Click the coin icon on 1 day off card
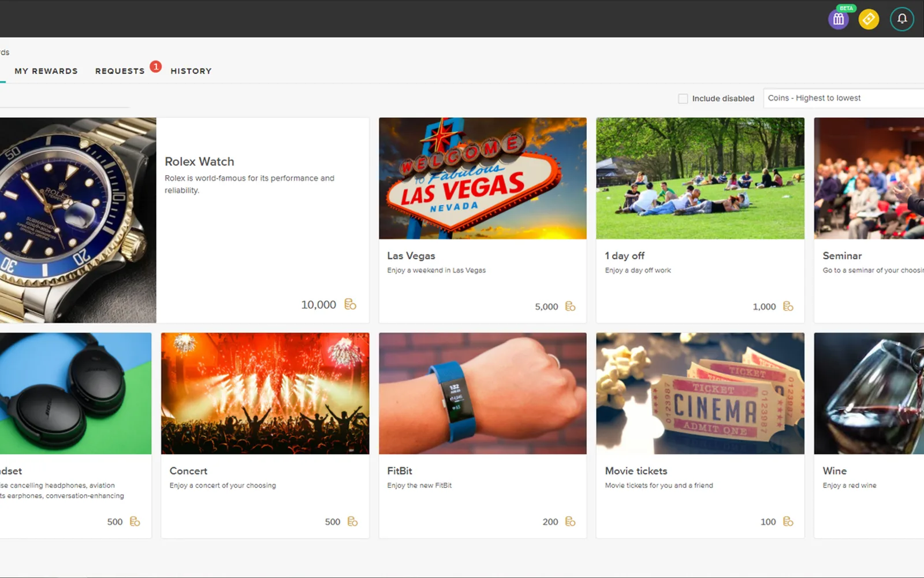Image resolution: width=924 pixels, height=578 pixels. coord(788,306)
